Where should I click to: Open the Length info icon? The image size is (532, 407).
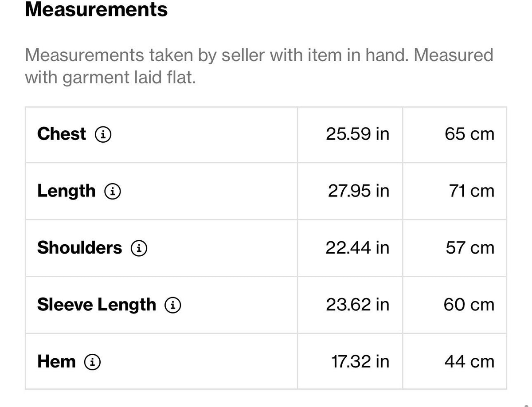pyautogui.click(x=113, y=192)
